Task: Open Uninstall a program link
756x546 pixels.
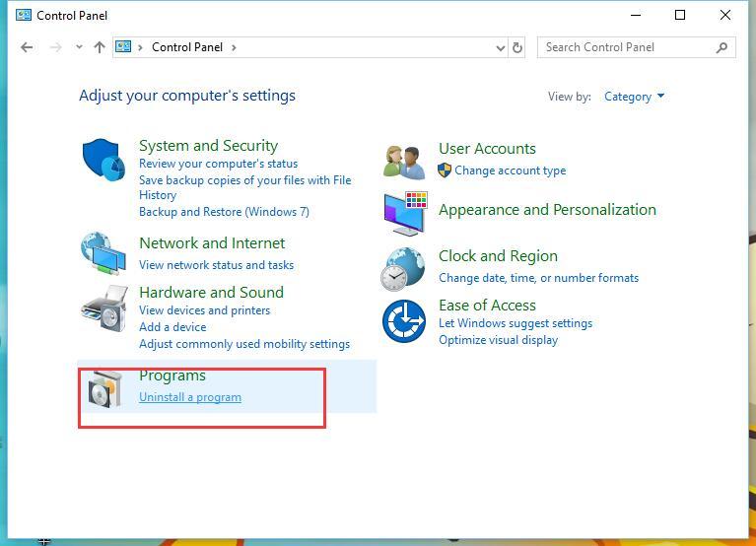Action: 190,397
